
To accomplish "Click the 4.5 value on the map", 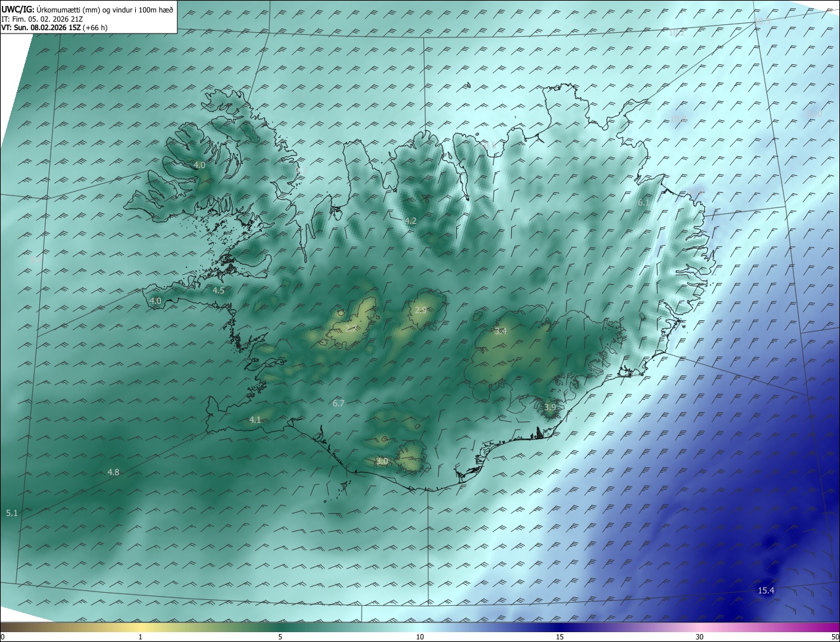I will (x=219, y=290).
